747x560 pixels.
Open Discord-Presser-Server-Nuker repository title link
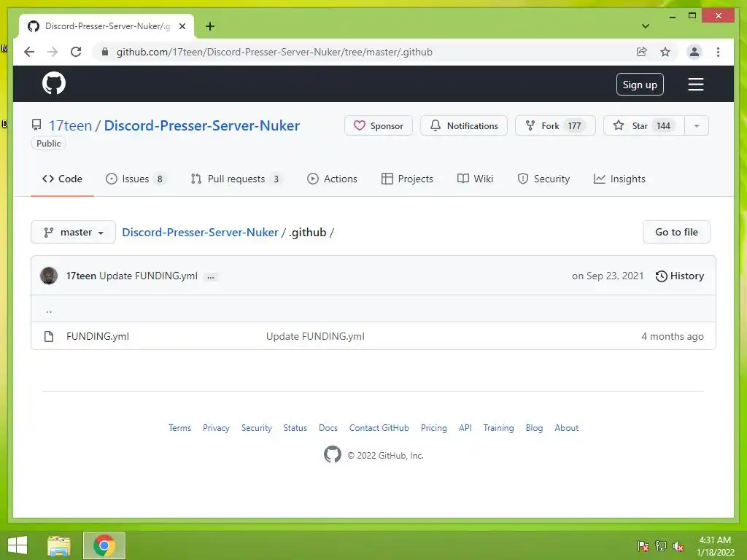click(x=202, y=125)
